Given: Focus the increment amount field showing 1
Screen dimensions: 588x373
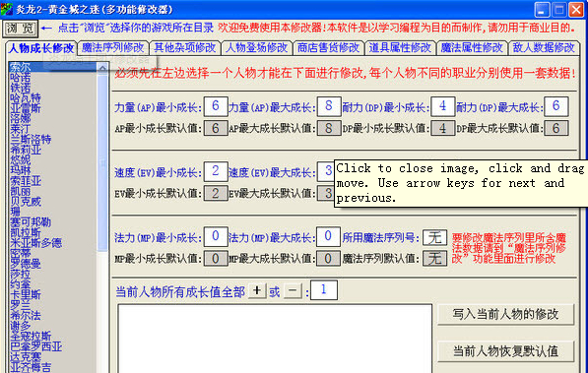Looking at the screenshot, I should coord(324,290).
